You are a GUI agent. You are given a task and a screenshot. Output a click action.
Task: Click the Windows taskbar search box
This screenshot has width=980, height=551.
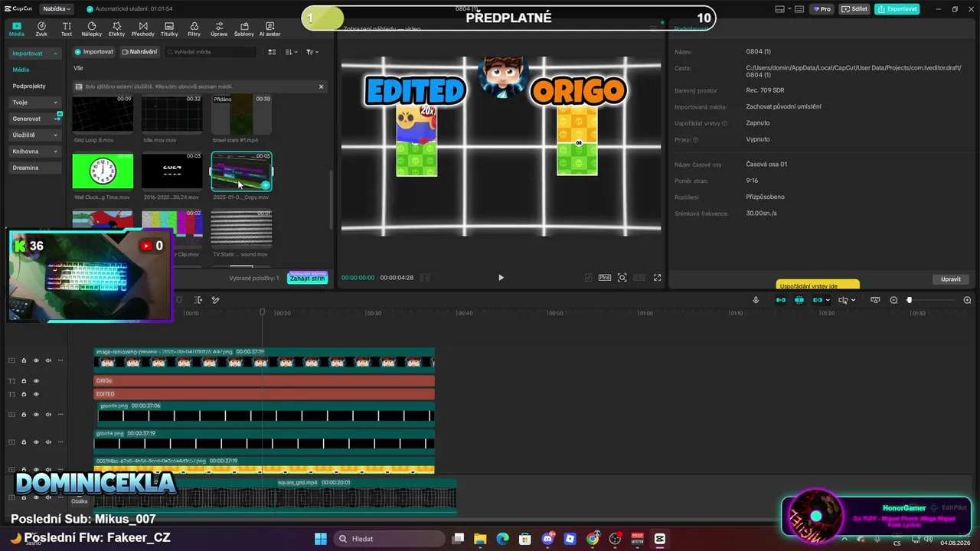[387, 539]
